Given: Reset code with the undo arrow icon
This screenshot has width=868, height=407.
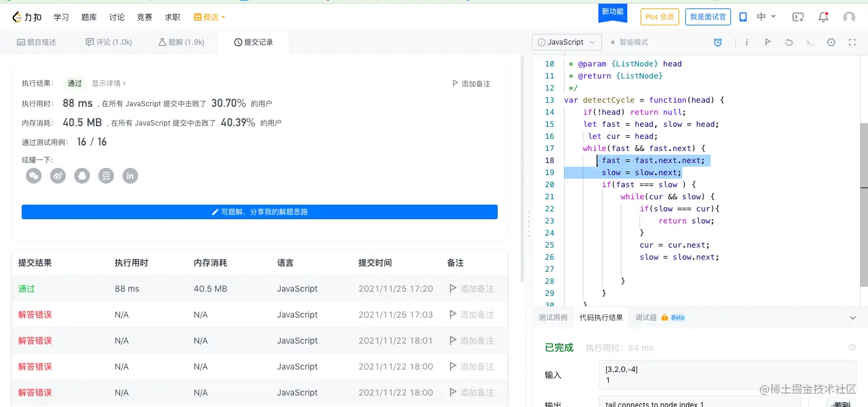Looking at the screenshot, I should 789,42.
